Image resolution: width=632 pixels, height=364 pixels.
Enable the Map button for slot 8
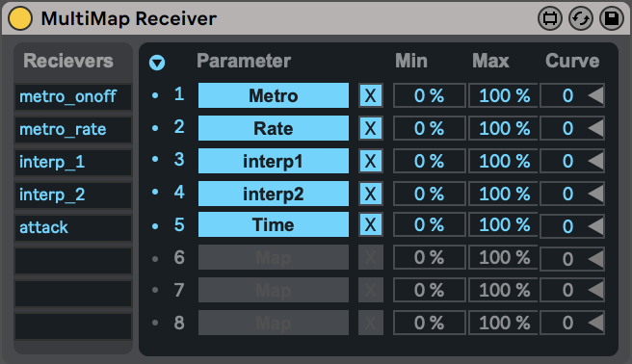click(x=274, y=323)
